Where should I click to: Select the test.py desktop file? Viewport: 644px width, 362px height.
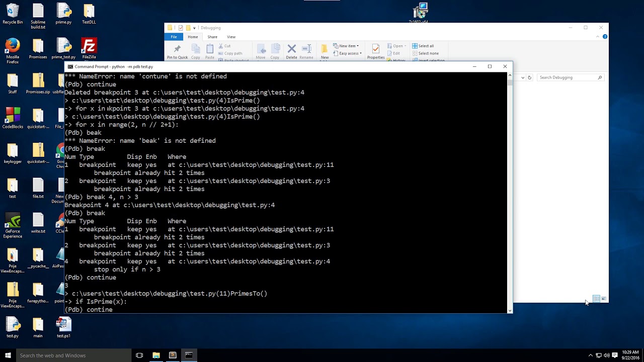click(13, 327)
